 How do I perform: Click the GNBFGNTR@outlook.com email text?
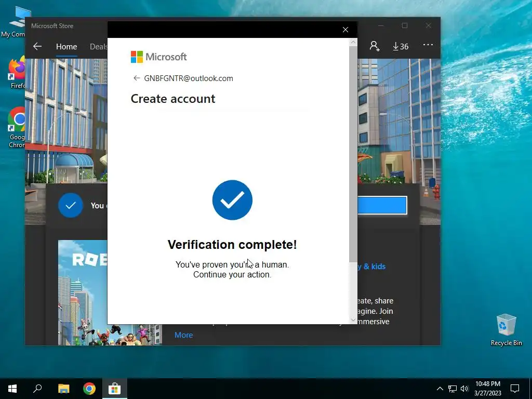(189, 78)
